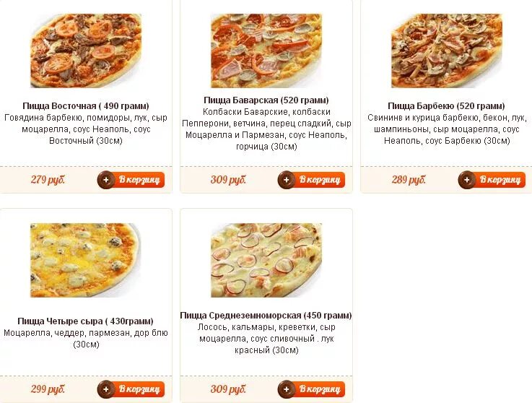Click the plus icon for Пицца Средиземноморская
532x403 pixels.
(x=287, y=389)
